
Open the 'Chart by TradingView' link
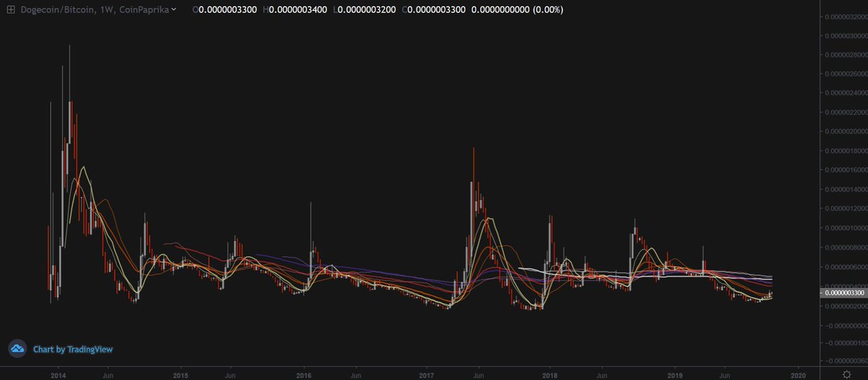(x=72, y=350)
